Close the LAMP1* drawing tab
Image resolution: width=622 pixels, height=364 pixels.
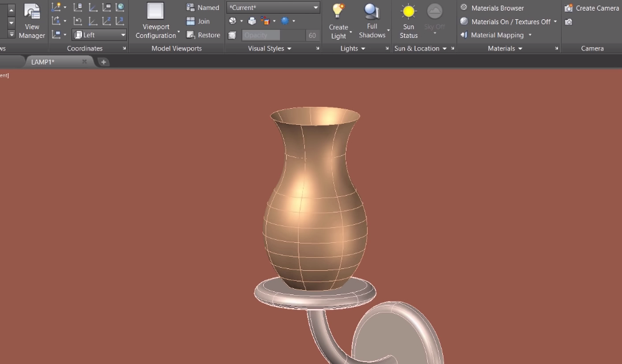tap(85, 62)
